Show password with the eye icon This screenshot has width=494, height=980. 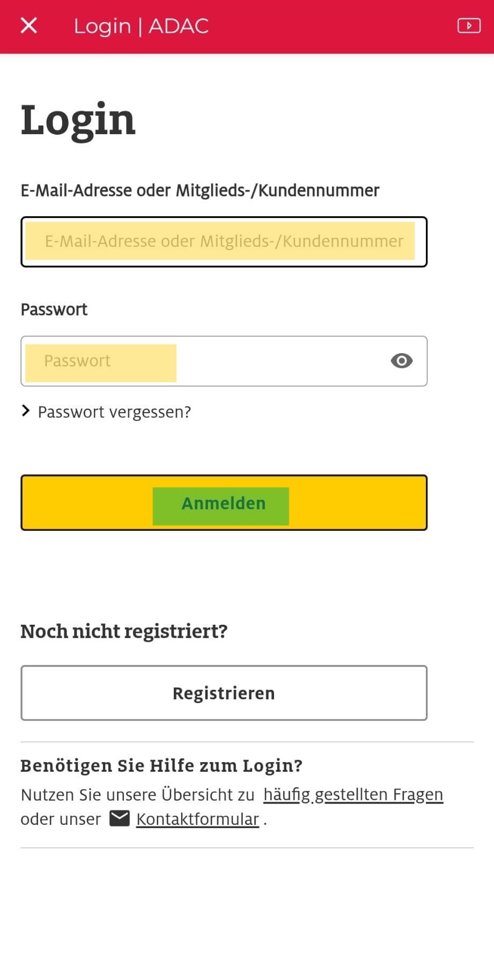(401, 361)
